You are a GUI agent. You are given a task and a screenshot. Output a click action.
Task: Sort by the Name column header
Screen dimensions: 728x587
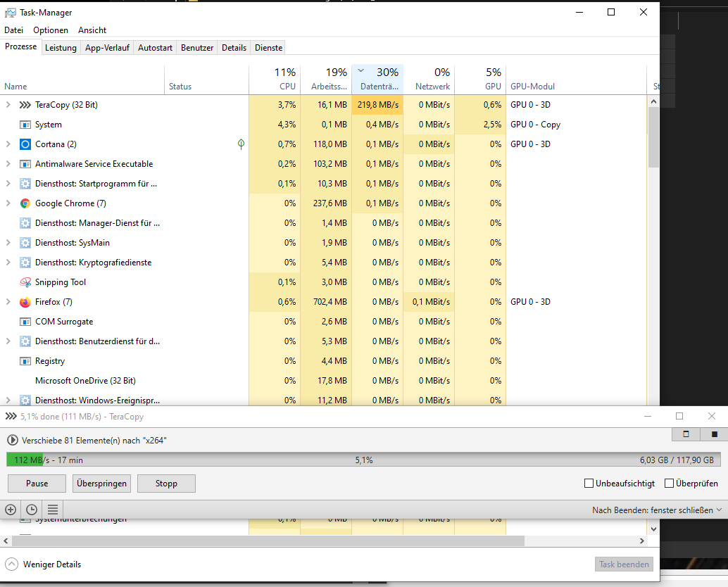click(82, 80)
